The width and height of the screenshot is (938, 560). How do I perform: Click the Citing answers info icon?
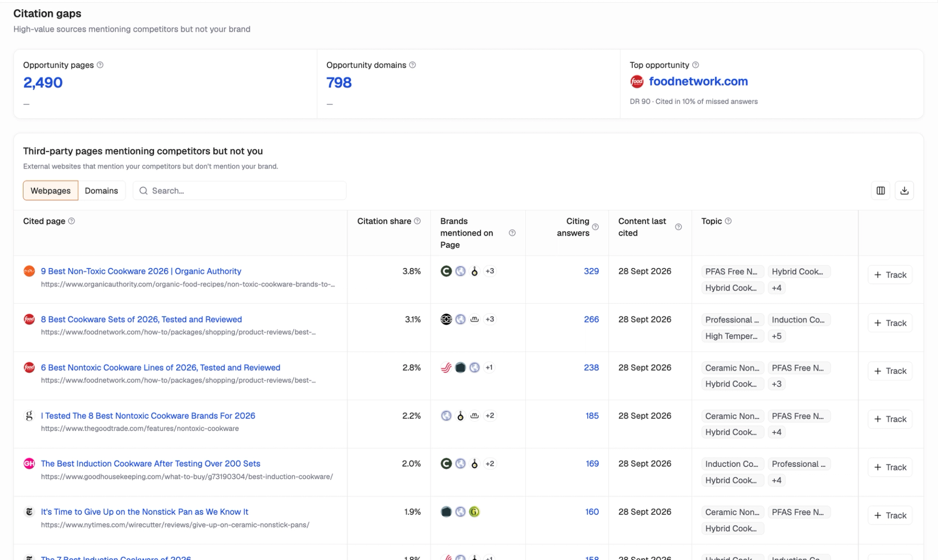point(596,227)
